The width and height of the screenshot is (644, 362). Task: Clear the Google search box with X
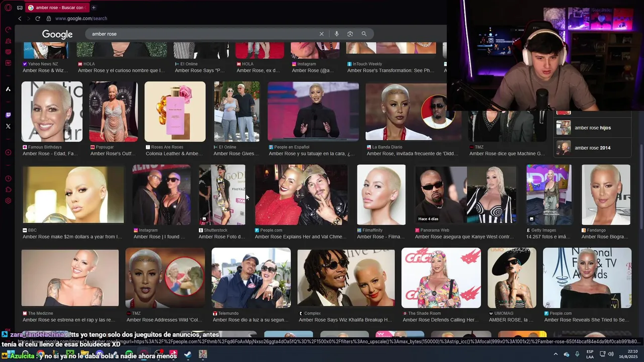pyautogui.click(x=321, y=34)
